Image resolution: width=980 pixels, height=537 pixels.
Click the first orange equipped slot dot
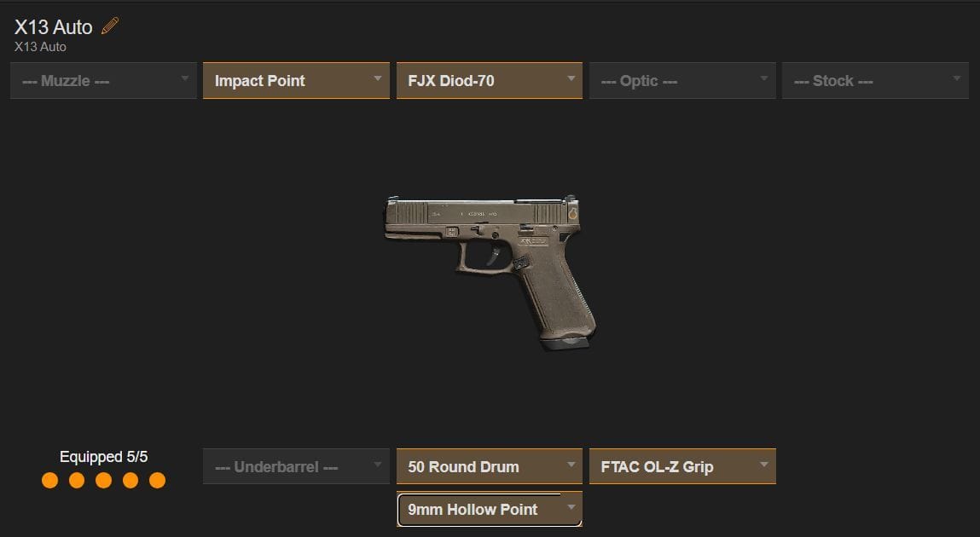[50, 480]
